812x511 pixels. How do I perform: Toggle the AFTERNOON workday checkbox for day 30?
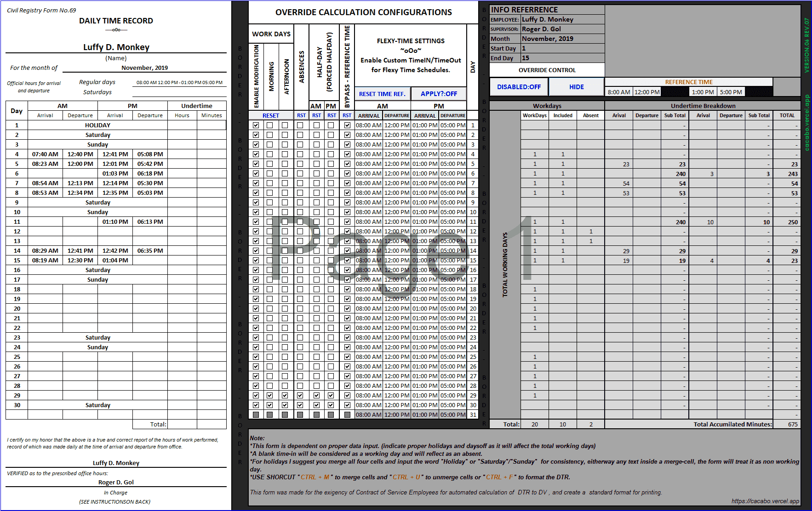pyautogui.click(x=285, y=405)
